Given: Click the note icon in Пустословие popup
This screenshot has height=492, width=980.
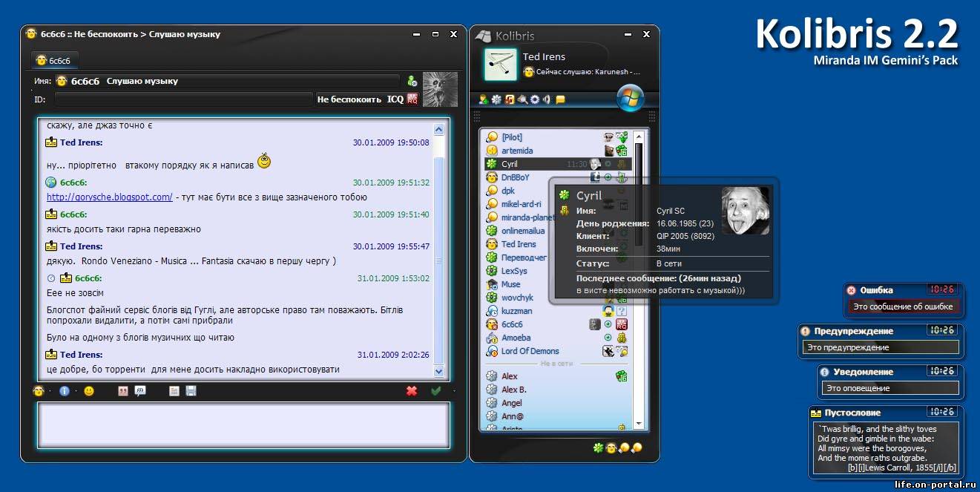Looking at the screenshot, I should (816, 413).
